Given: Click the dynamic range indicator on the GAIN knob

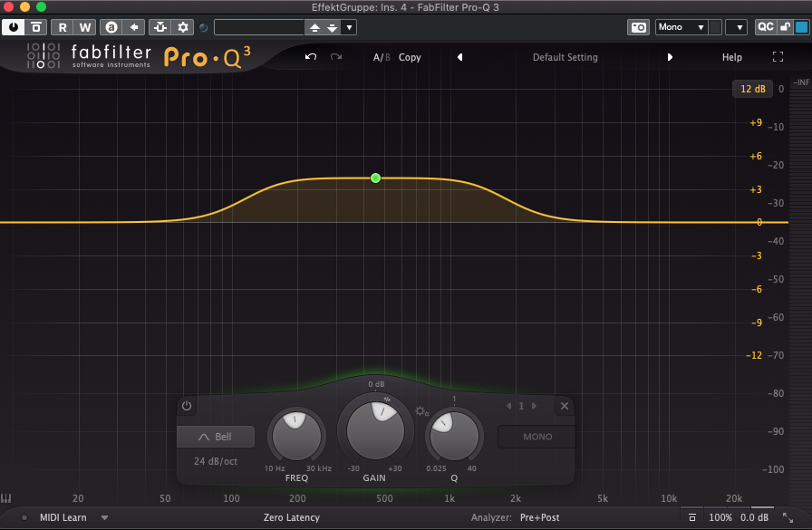Looking at the screenshot, I should (x=387, y=399).
